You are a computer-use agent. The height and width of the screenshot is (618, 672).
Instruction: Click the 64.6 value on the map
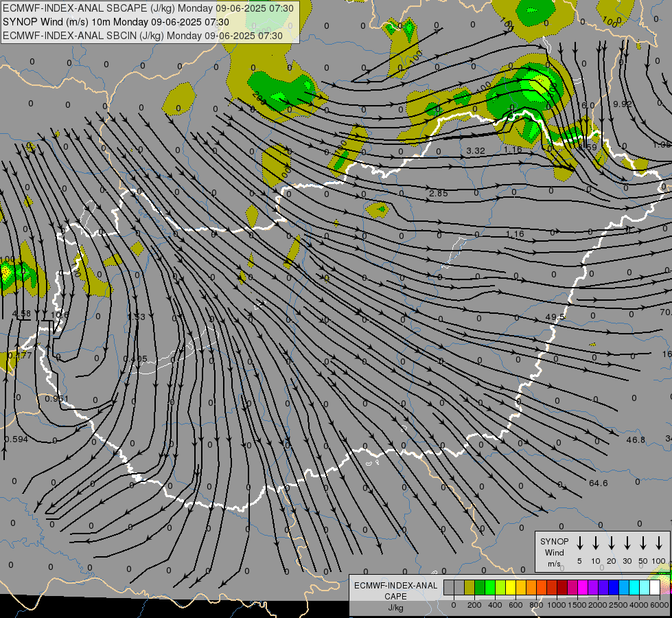coord(599,483)
